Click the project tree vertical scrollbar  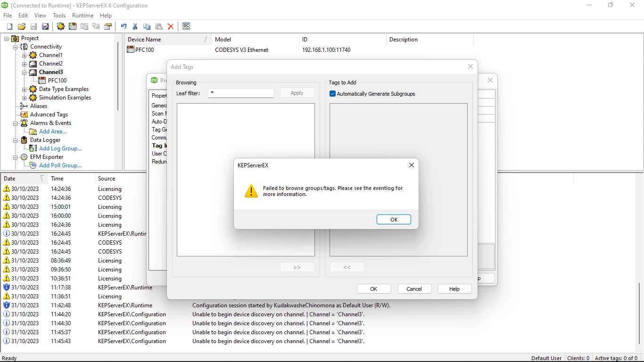tap(118, 75)
